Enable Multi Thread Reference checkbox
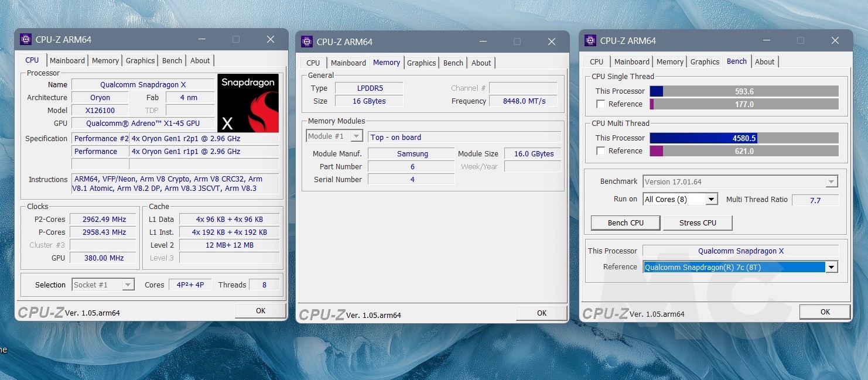This screenshot has width=868, height=380. point(600,151)
